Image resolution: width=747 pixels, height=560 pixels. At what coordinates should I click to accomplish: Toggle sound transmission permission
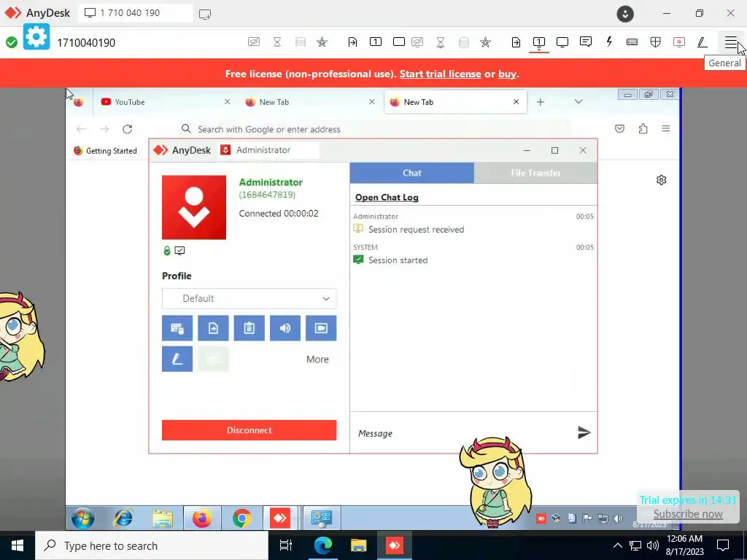(x=285, y=328)
